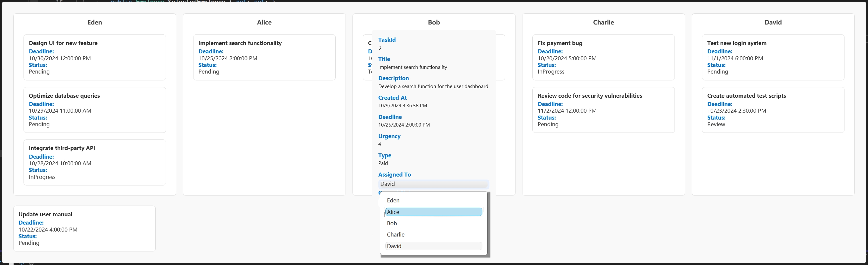868x265 pixels.
Task: Click the Create automated test scripts card
Action: 773,110
